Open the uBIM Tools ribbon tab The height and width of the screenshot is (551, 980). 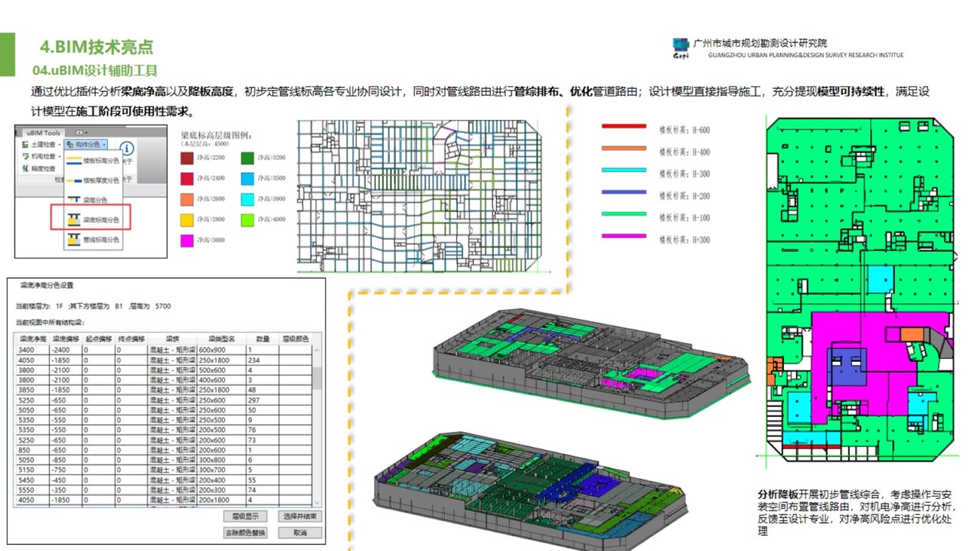44,133
